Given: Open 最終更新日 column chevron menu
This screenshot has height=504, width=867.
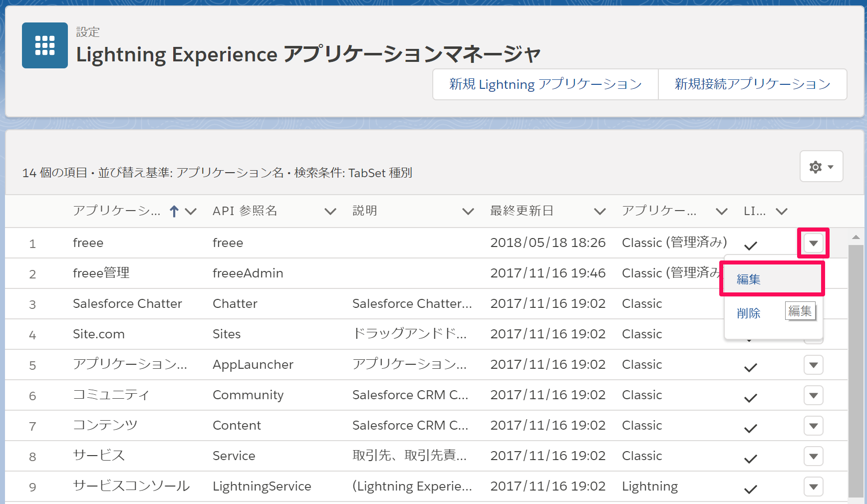Looking at the screenshot, I should click(x=600, y=212).
